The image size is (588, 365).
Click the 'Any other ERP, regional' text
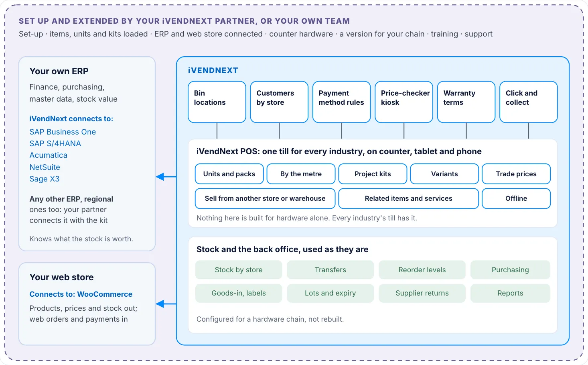(71, 199)
